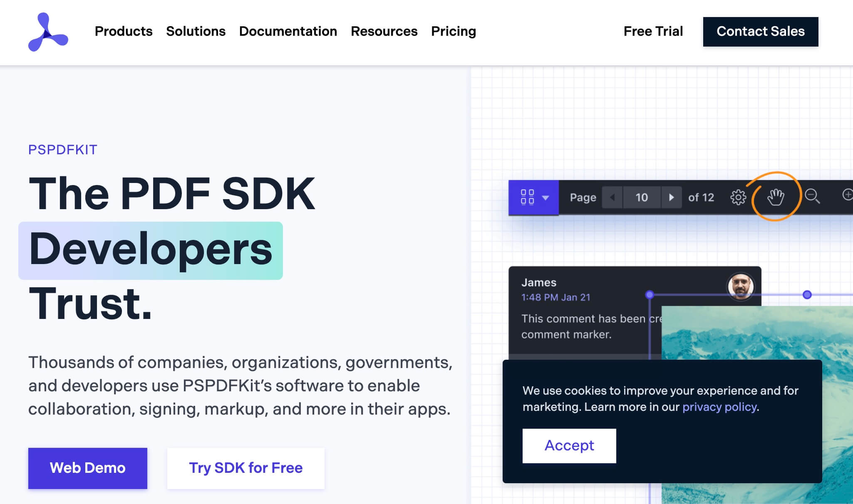Select the pan hand tool icon
Viewport: 853px width, 504px height.
point(776,197)
